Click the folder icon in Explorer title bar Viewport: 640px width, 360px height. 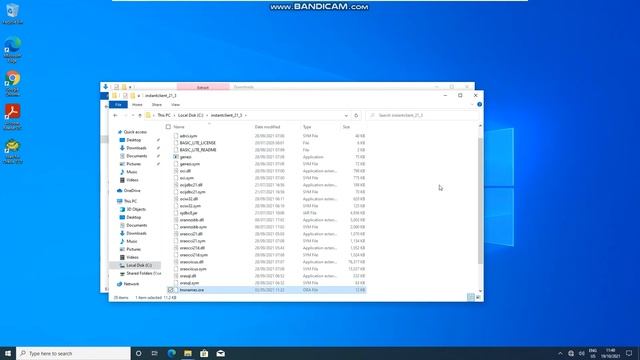pos(114,96)
